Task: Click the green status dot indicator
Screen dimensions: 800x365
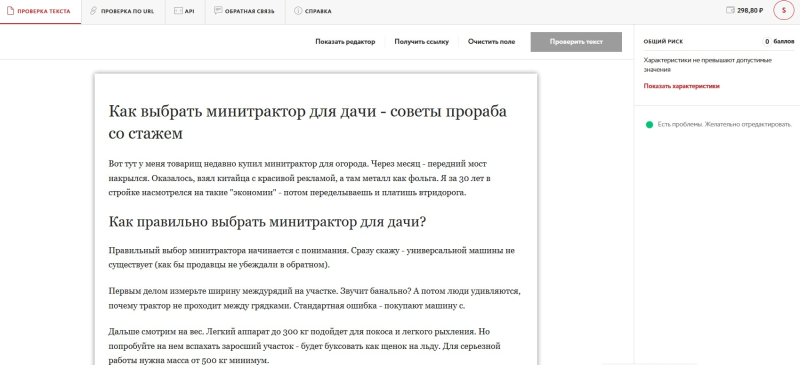Action: click(x=649, y=125)
